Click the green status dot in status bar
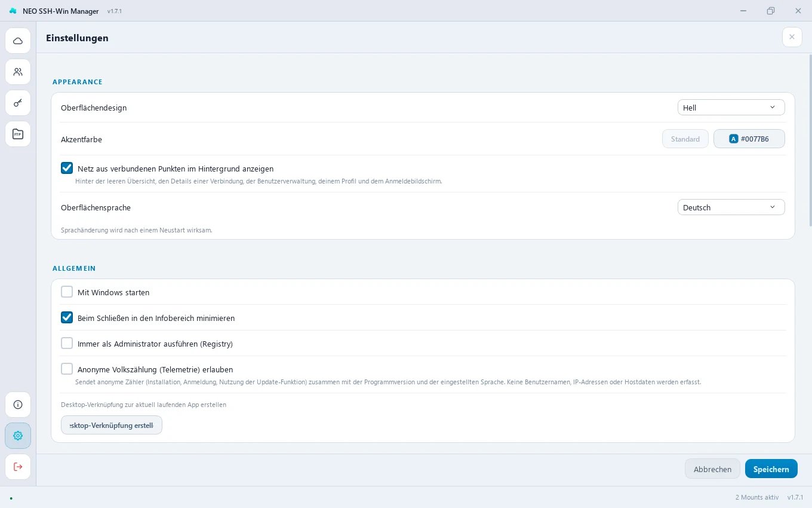 tap(11, 498)
